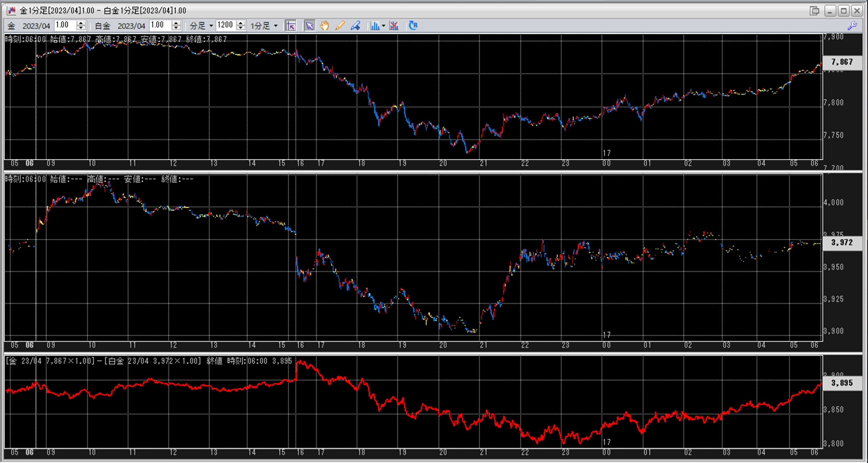Screen dimensions: 868x463
Task: Click the 白金 multiplier 1.00 input field
Action: coord(160,25)
